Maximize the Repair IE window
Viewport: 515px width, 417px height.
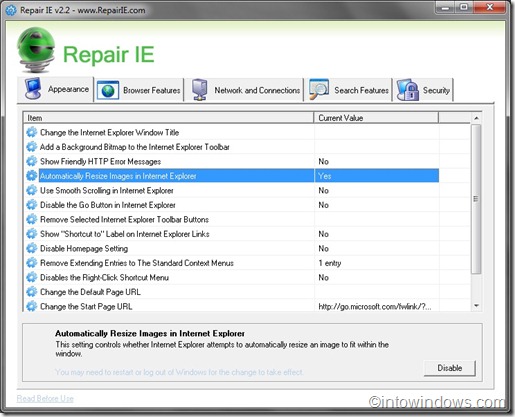click(x=464, y=7)
